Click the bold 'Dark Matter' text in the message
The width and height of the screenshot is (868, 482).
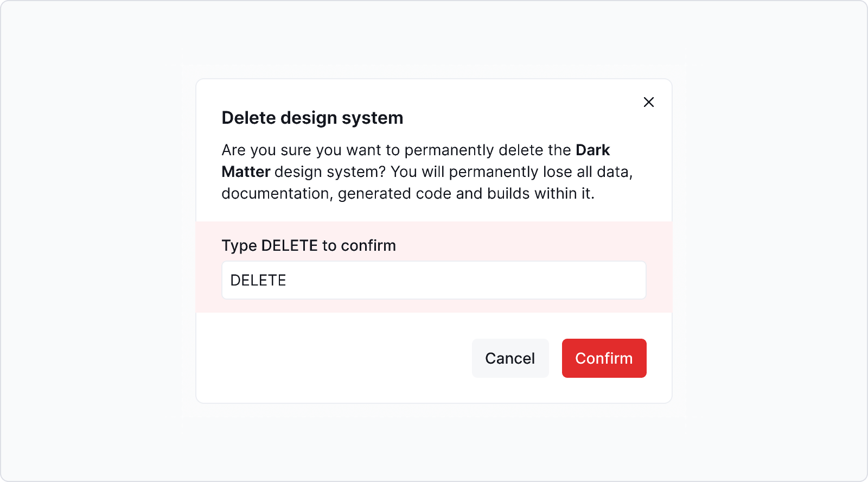pos(592,150)
